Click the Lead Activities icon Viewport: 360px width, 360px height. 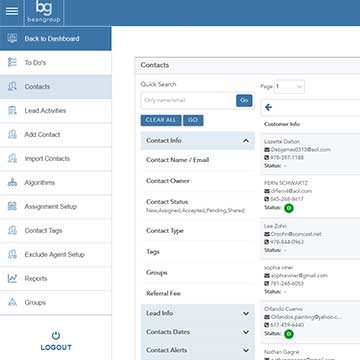click(x=12, y=110)
